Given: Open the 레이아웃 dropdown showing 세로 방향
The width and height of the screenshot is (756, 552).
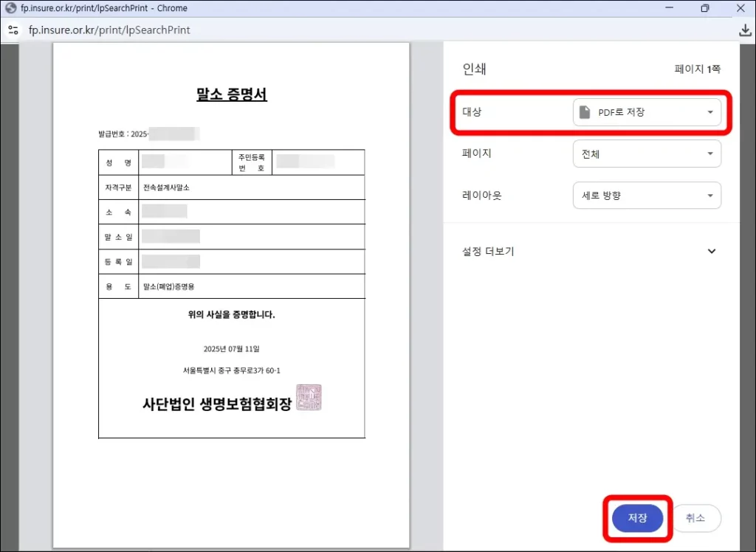Looking at the screenshot, I should [x=647, y=196].
